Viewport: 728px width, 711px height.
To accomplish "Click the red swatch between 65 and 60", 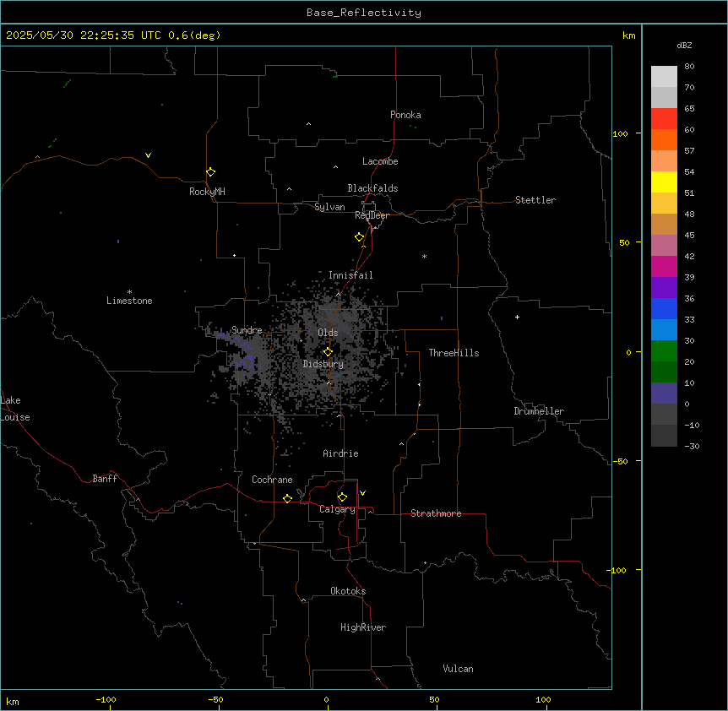I will point(664,118).
